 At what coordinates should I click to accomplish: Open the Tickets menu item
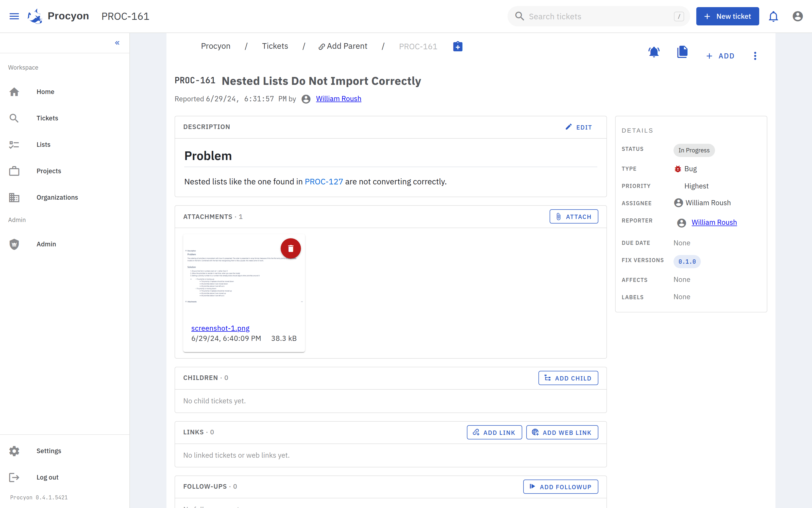pos(65,118)
